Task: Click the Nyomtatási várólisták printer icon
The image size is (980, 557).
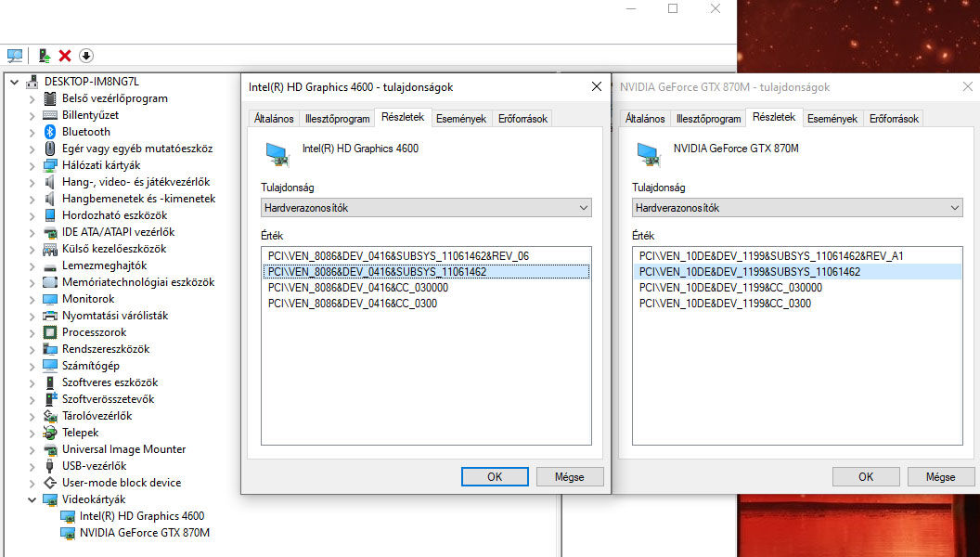Action: pyautogui.click(x=50, y=316)
